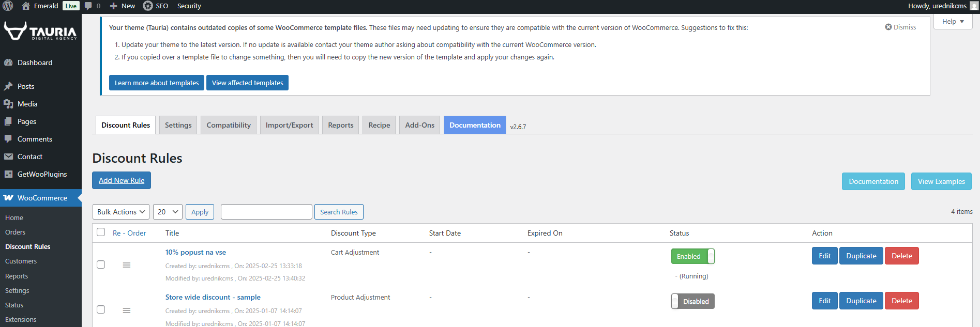
Task: Click Learn more about templates
Action: click(x=157, y=83)
